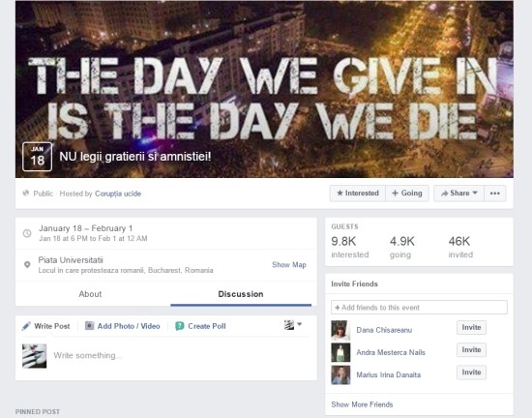Select the Discussion tab
Screen dimensions: 532x418
pyautogui.click(x=241, y=294)
